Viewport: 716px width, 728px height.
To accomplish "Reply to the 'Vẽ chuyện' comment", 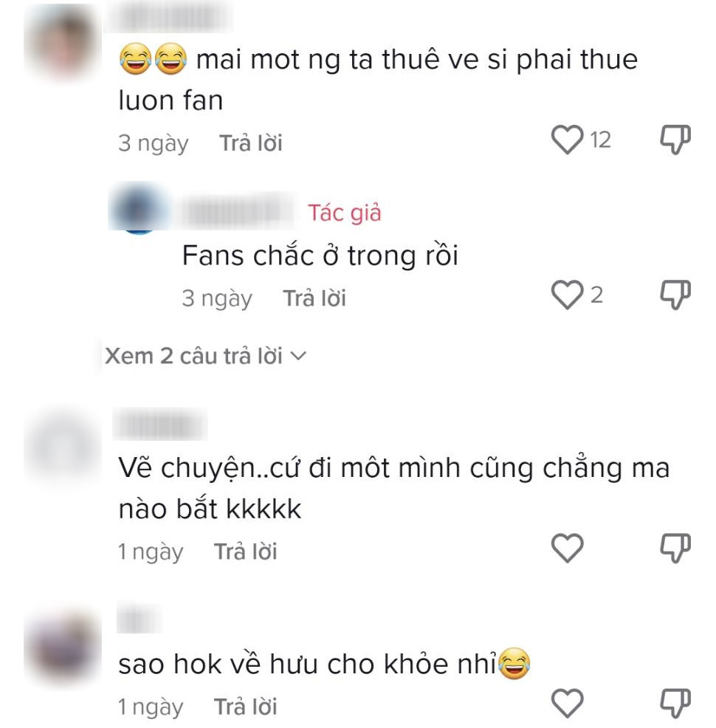I will [x=246, y=551].
